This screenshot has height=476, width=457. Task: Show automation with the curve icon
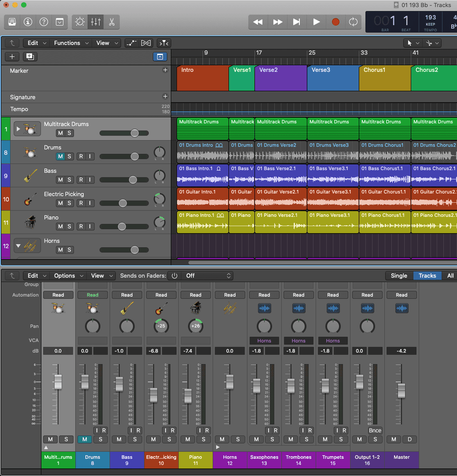coord(132,43)
